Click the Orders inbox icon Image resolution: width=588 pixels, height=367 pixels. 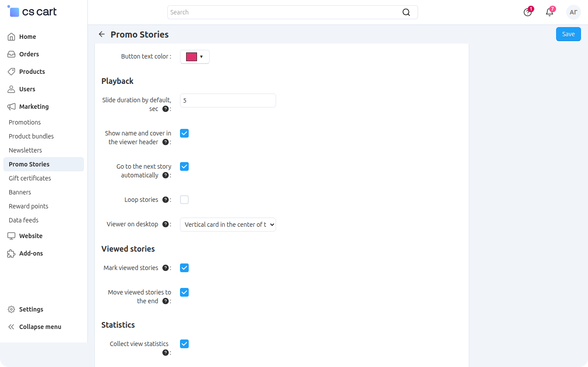click(12, 54)
